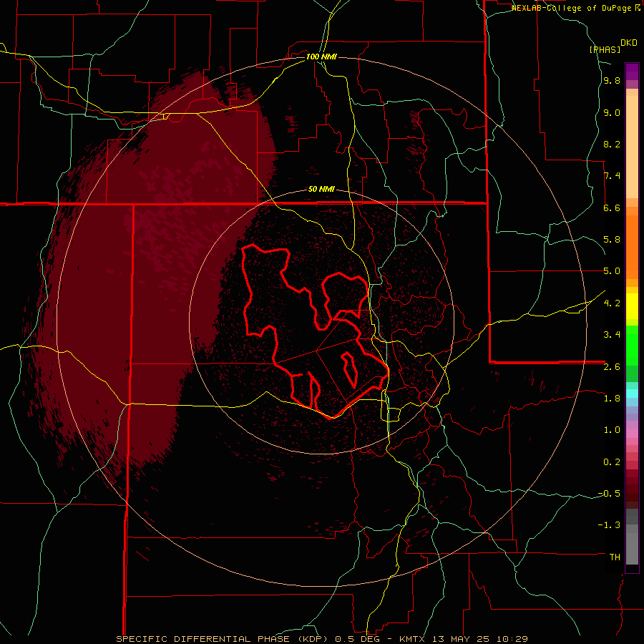Click the [PHAS] label near the color scale
The height and width of the screenshot is (644, 644).
pos(605,49)
